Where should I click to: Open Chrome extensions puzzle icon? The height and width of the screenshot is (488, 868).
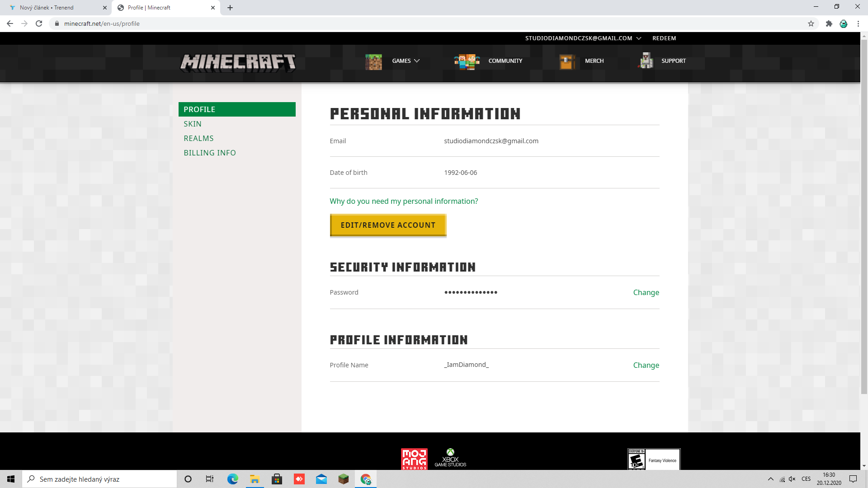(x=829, y=23)
